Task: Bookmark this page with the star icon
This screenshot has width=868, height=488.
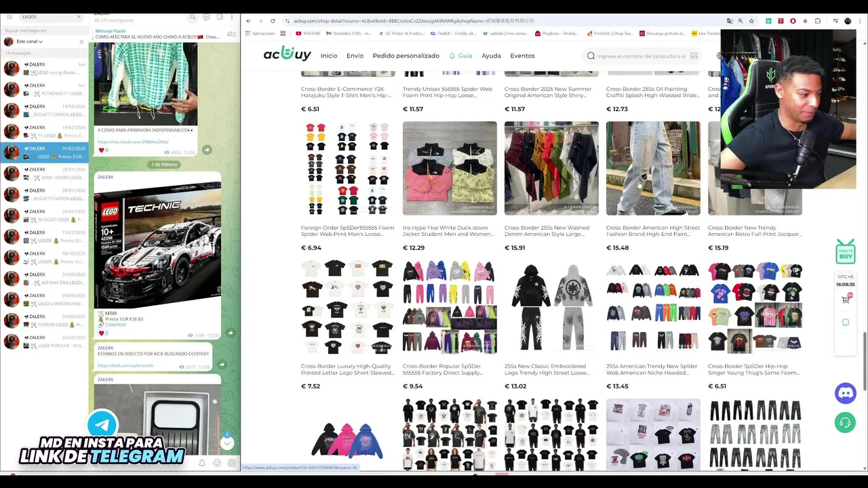Action: click(x=751, y=21)
